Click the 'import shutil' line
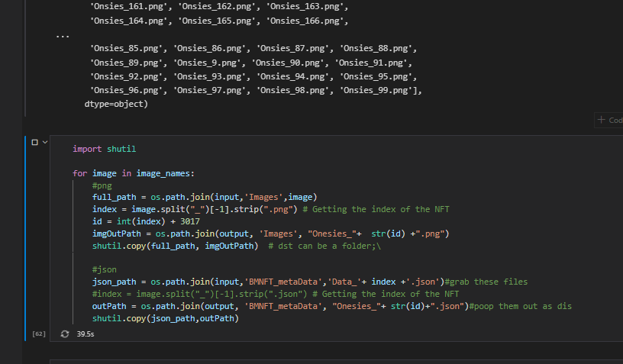Screen dimensions: 623x364 coord(104,149)
